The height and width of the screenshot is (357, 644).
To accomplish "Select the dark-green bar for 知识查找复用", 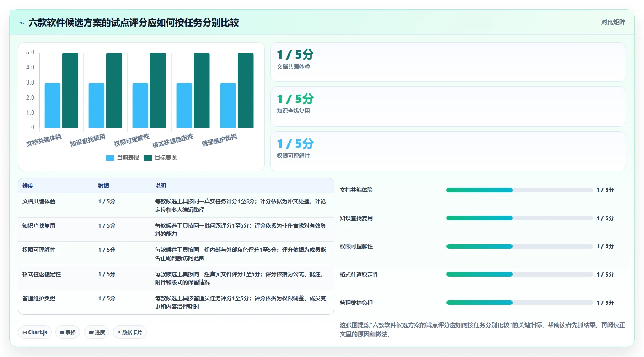I will pos(114,90).
